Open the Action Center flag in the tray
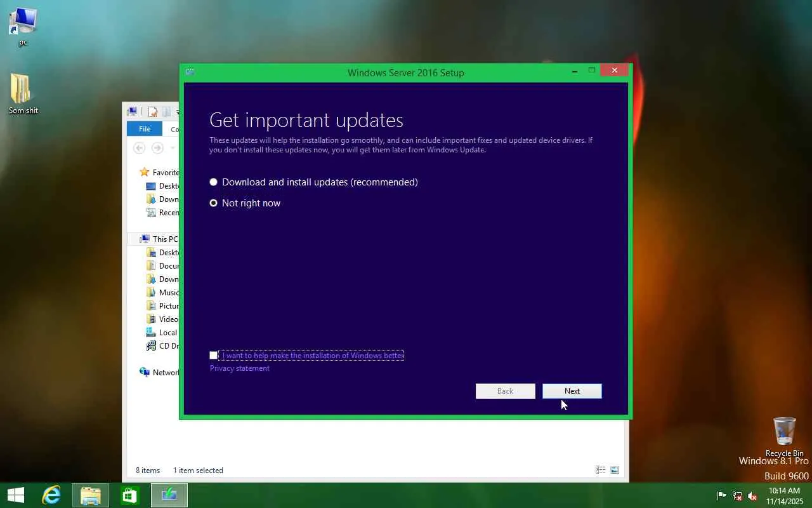 722,496
